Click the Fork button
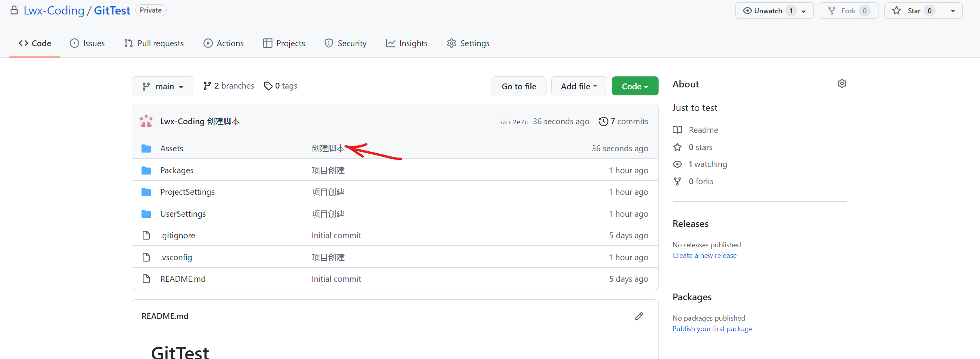 [x=849, y=11]
